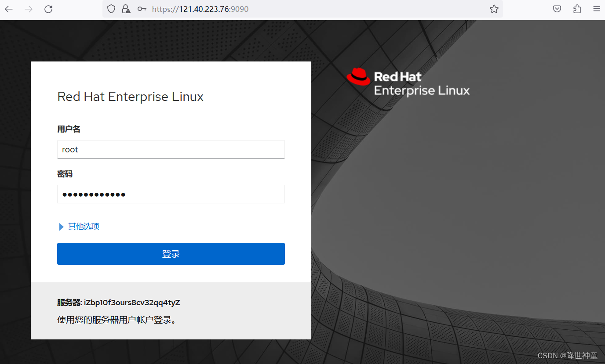
Task: Click the 用户名 label
Action: click(x=69, y=129)
